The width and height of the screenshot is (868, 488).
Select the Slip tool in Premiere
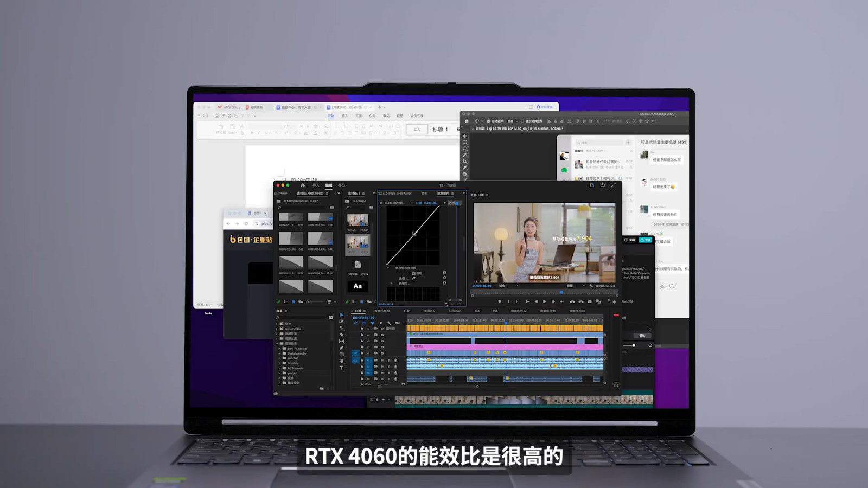pyautogui.click(x=341, y=341)
